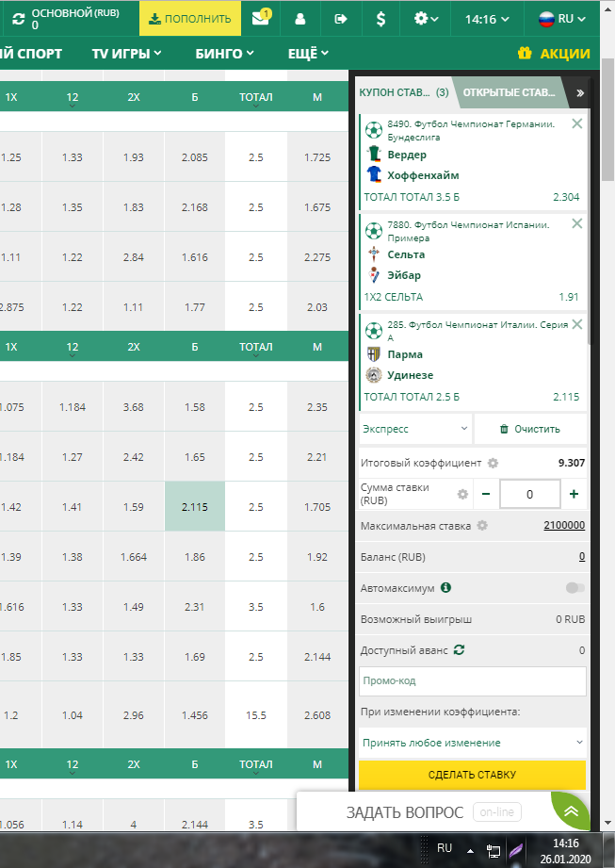Open the odds change policy dropdown
Viewport: 615px width, 868px height.
click(472, 743)
